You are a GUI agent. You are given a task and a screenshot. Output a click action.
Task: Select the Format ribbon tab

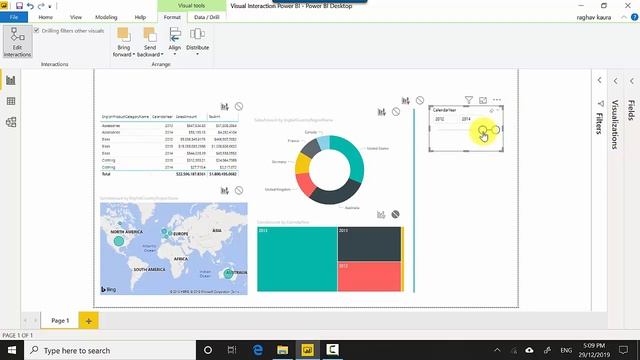(x=172, y=17)
